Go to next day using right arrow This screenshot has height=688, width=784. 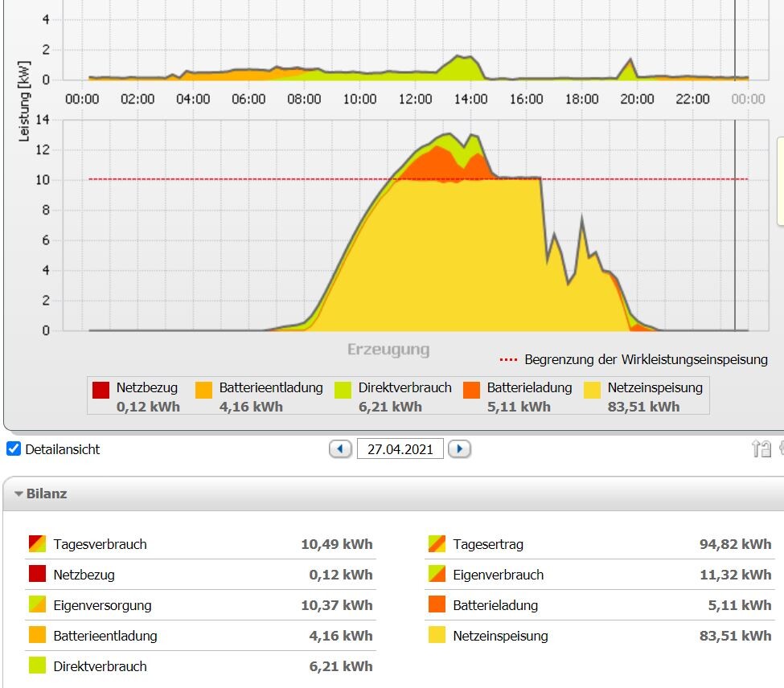pyautogui.click(x=459, y=448)
